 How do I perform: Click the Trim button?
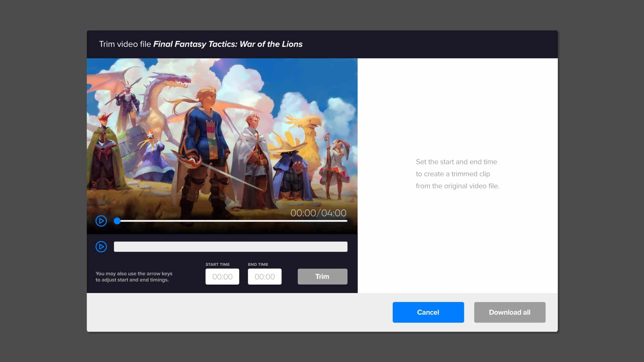[x=322, y=277]
